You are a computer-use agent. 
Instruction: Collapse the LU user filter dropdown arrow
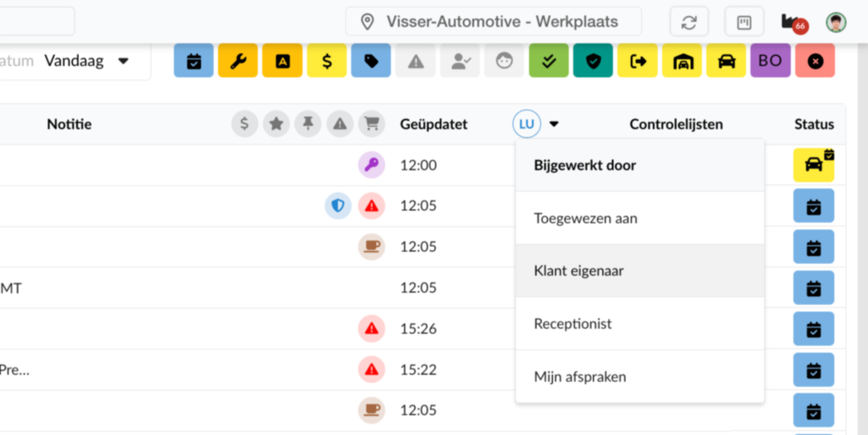(x=554, y=124)
